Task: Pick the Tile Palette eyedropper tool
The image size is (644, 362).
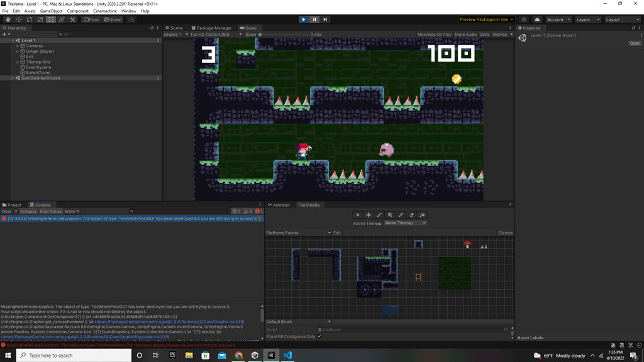Action: pyautogui.click(x=401, y=215)
